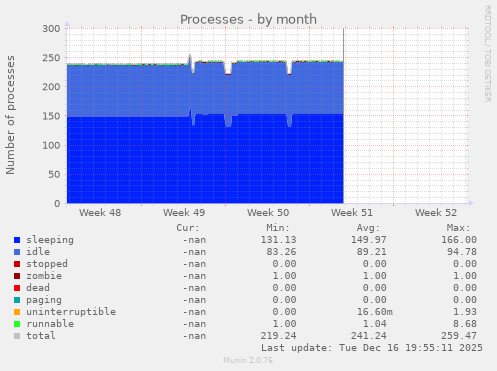Click total maximum value 259.47
Screen dimensions: 497x371
[459, 336]
